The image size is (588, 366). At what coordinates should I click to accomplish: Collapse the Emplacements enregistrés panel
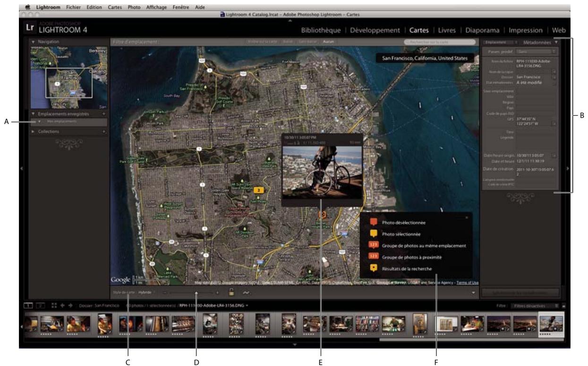(34, 114)
